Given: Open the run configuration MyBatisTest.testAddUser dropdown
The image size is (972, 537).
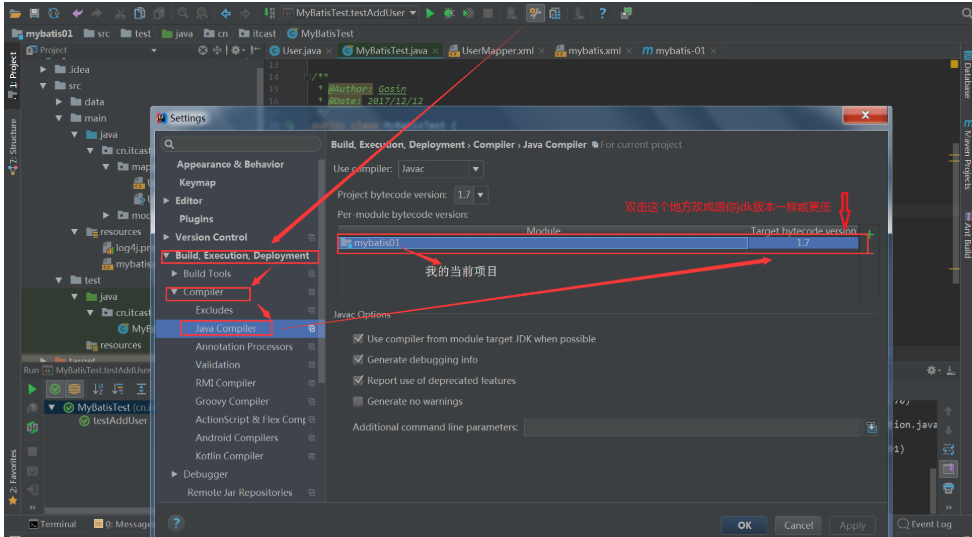Looking at the screenshot, I should pyautogui.click(x=350, y=13).
